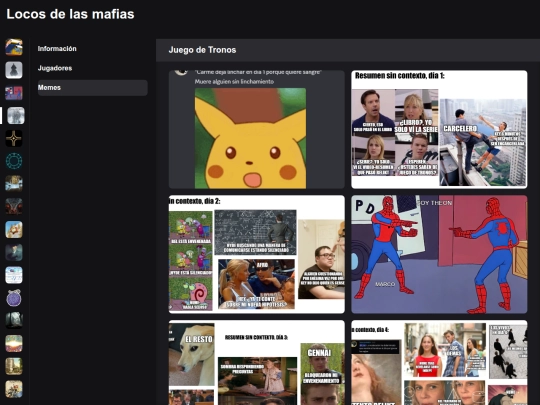
Task: Open the blue and orange icon topping the sidebar
Action: [14, 47]
